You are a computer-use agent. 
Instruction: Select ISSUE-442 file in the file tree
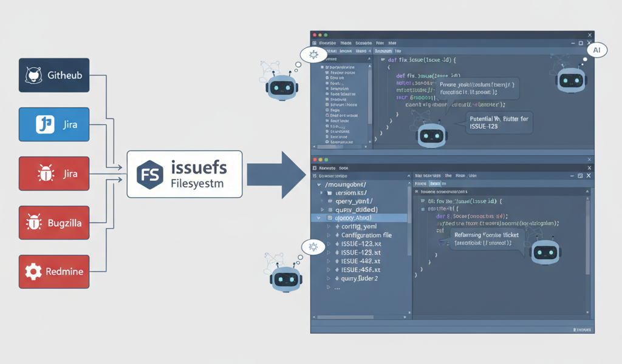[360, 261]
